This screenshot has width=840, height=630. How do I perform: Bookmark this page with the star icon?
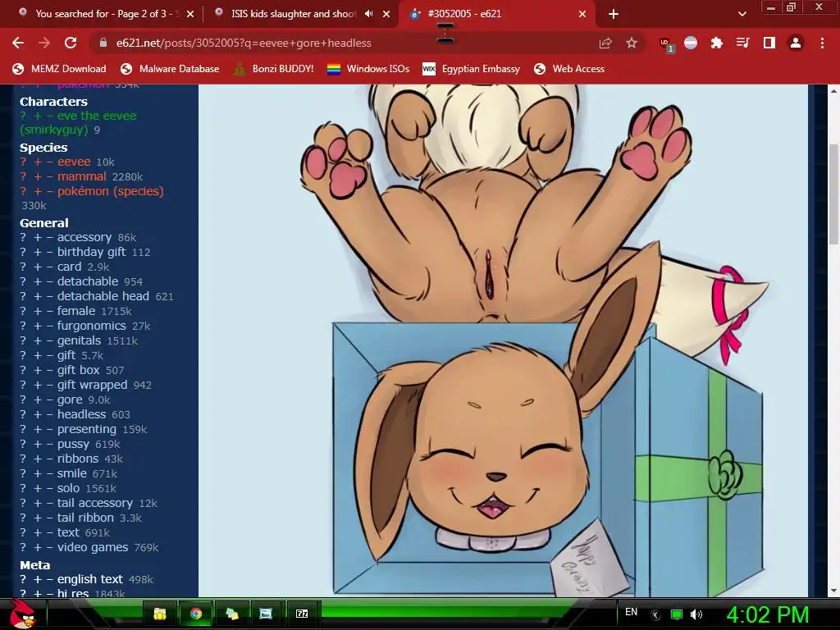[x=632, y=43]
